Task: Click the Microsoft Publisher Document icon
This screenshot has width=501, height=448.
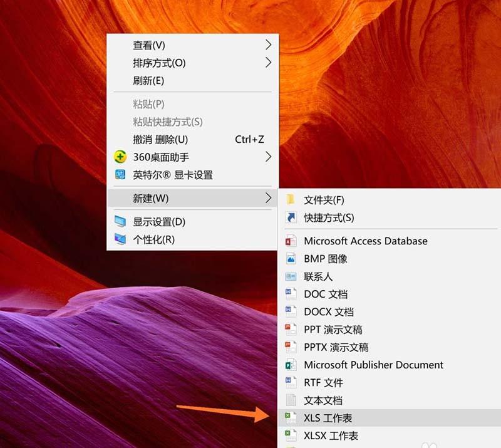Action: 290,365
